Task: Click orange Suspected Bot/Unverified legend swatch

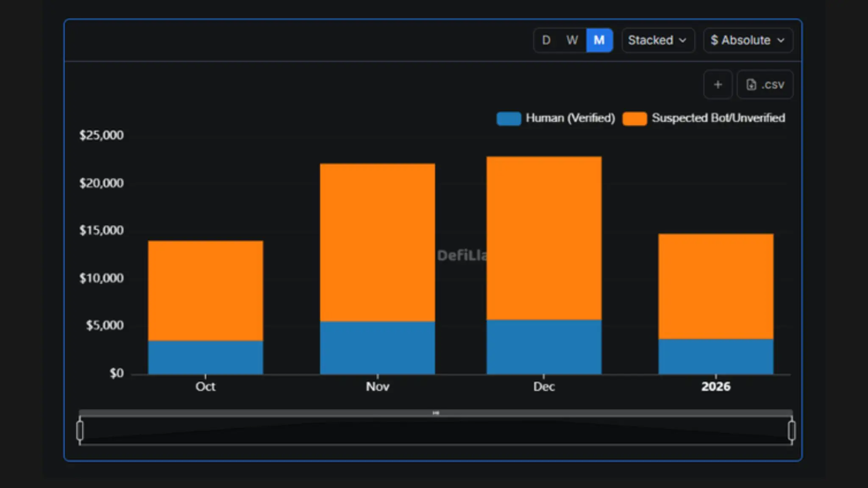Action: click(x=634, y=119)
